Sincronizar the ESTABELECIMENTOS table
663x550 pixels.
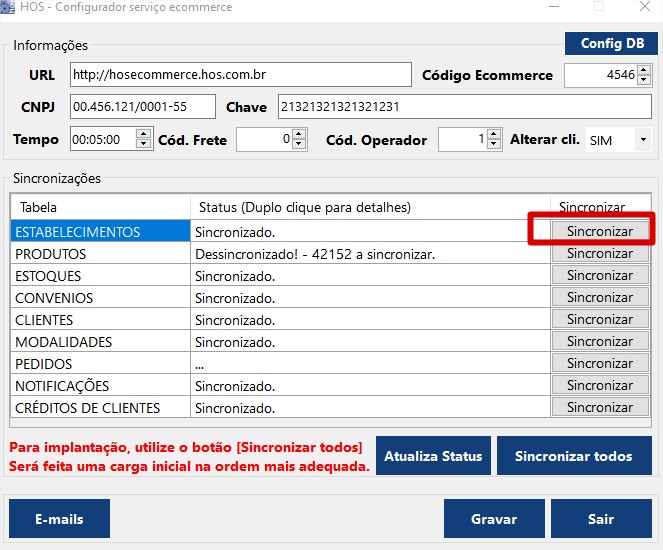pos(599,231)
